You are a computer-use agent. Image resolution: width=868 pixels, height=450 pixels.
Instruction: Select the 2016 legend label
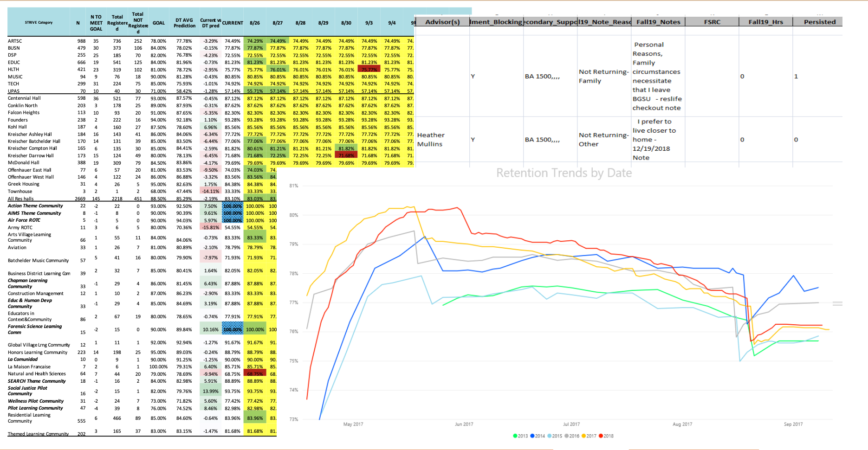pyautogui.click(x=574, y=436)
